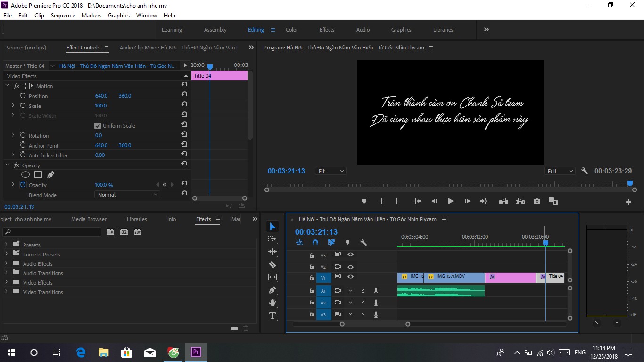Hide track V3 output eye

coord(351,254)
